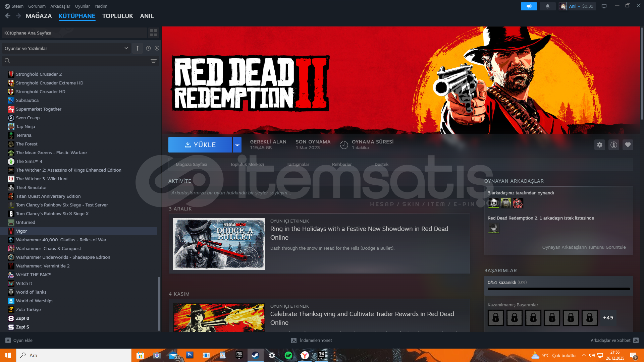Expand the Oyunlar ve Yazılımlar dropdown

(126, 48)
